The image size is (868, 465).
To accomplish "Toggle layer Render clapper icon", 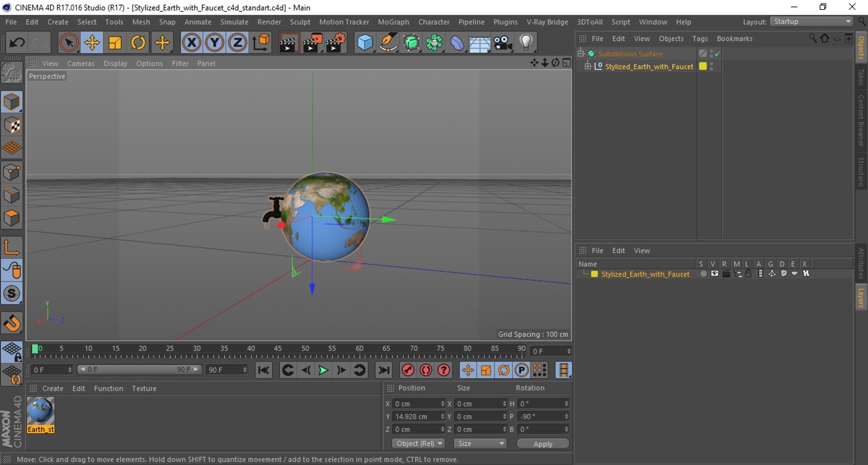I will point(726,274).
